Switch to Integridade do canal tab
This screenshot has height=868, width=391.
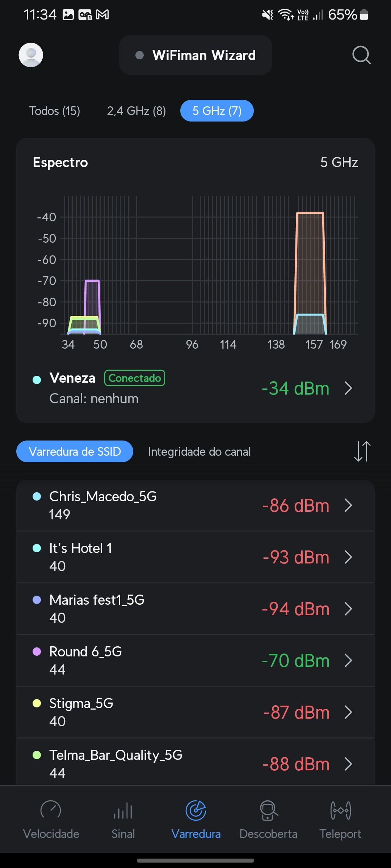pos(199,451)
